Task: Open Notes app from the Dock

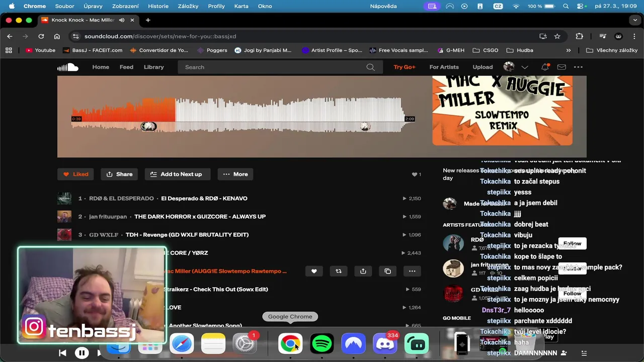Action: coord(213,344)
